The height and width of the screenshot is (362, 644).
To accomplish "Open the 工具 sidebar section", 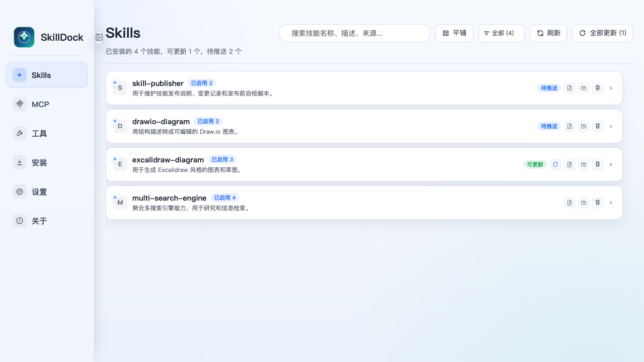I will [x=47, y=133].
